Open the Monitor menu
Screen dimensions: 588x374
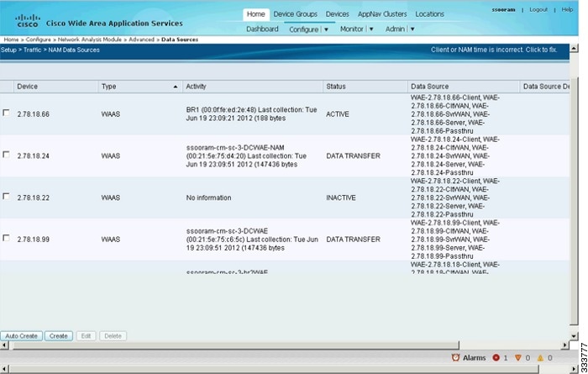point(352,29)
